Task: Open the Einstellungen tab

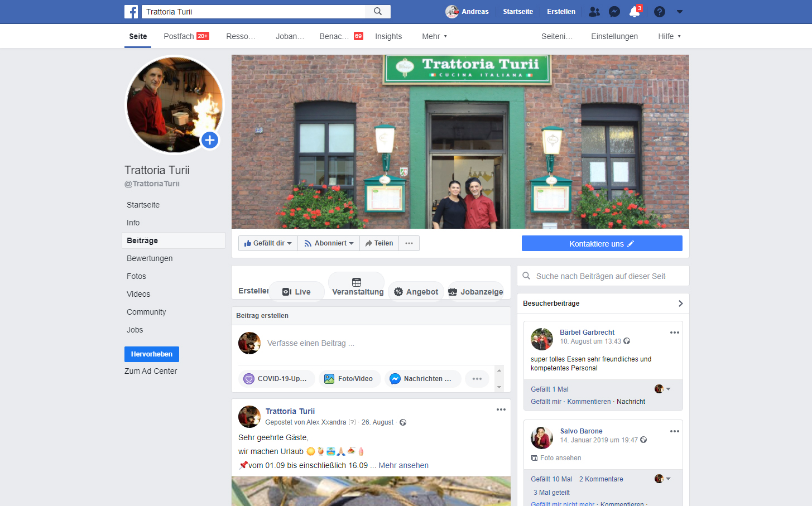Action: (614, 36)
